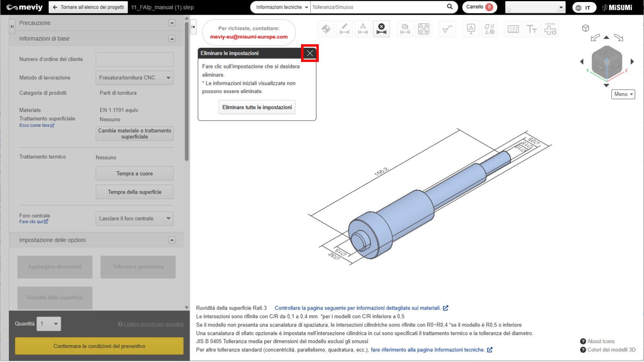
Task: Click the isometric cube view icon
Action: coord(586,28)
